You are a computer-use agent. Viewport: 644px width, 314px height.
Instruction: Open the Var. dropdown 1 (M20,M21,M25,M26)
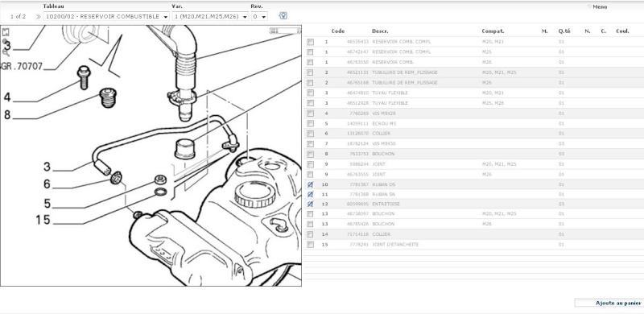point(210,17)
